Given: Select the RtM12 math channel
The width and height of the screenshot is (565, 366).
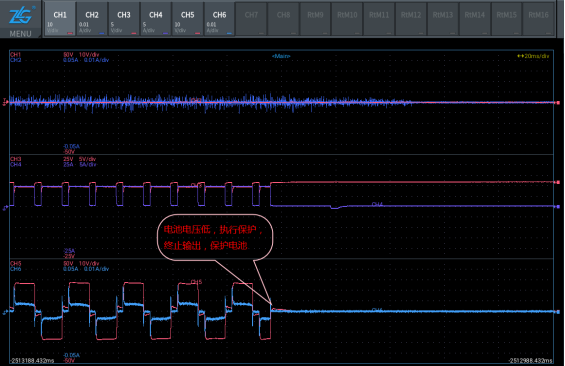Looking at the screenshot, I should point(411,19).
